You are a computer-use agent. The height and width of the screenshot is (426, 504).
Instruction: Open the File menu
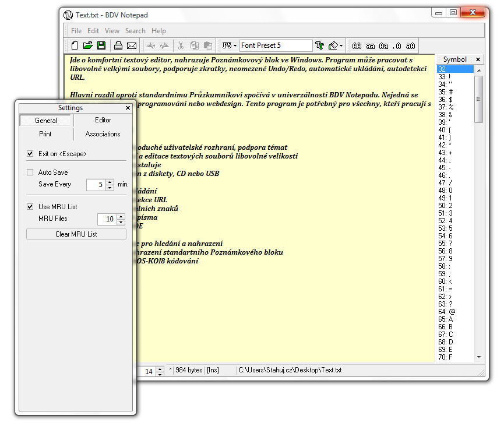[x=76, y=31]
